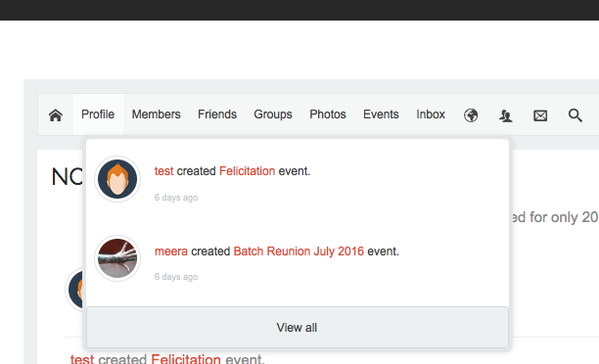The image size is (599, 364).
Task: Open the home icon in navbar
Action: coord(56,114)
